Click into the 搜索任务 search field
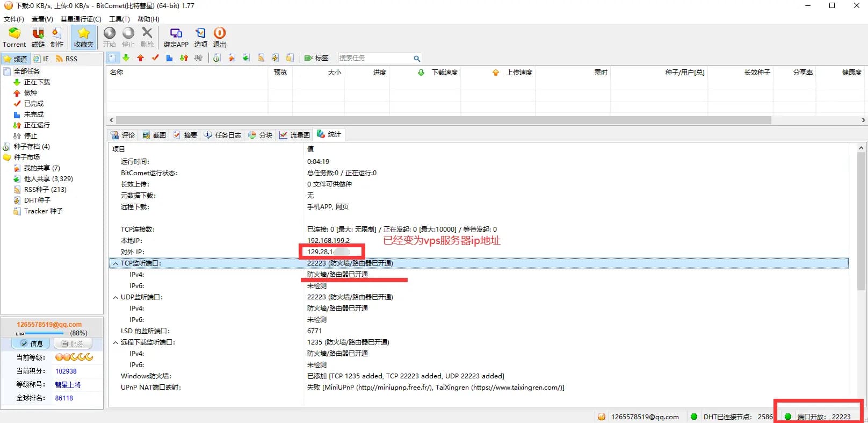The width and height of the screenshot is (868, 423). 375,58
